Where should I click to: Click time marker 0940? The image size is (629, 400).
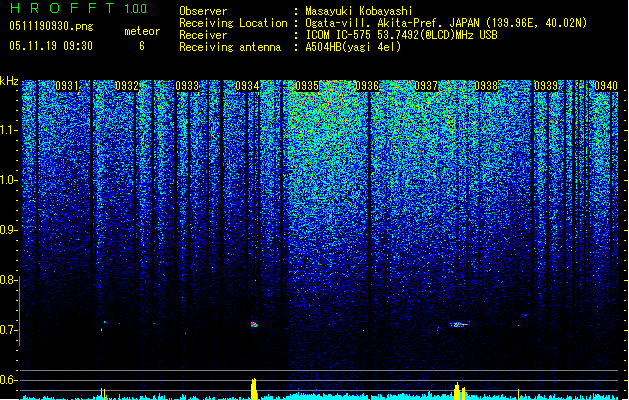pyautogui.click(x=606, y=86)
